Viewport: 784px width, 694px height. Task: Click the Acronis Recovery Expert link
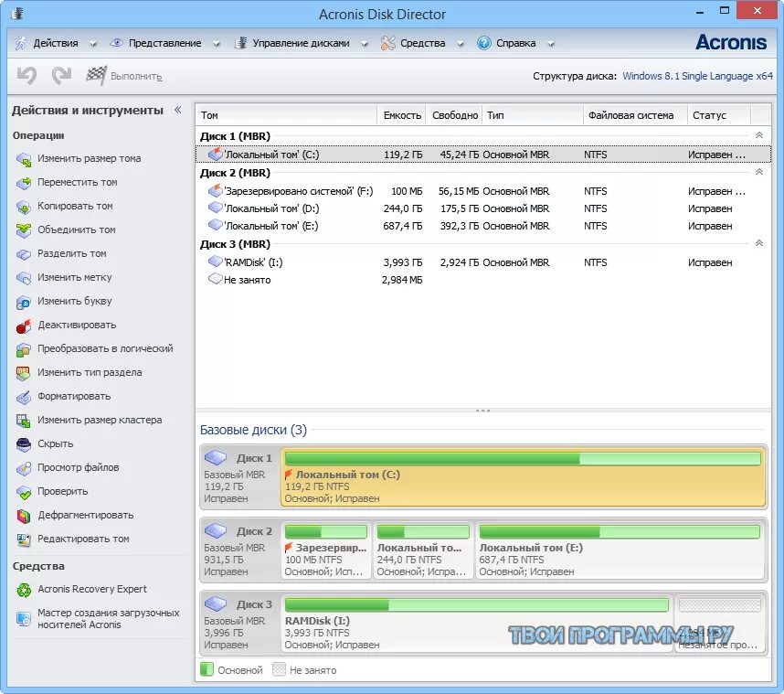click(x=92, y=590)
